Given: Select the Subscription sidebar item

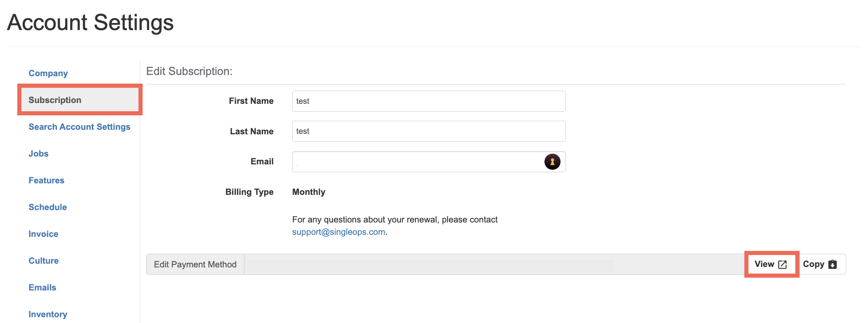Looking at the screenshot, I should 55,100.
